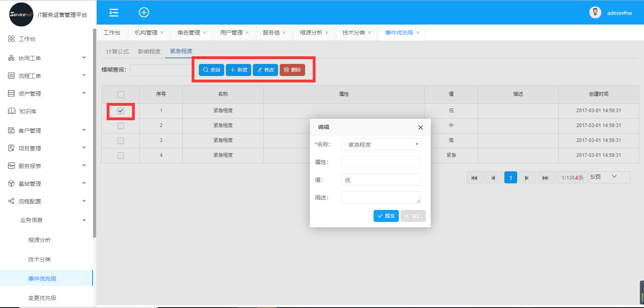Close the edit dialog with X icon
Screen dimensions: 644x308
tap(420, 127)
